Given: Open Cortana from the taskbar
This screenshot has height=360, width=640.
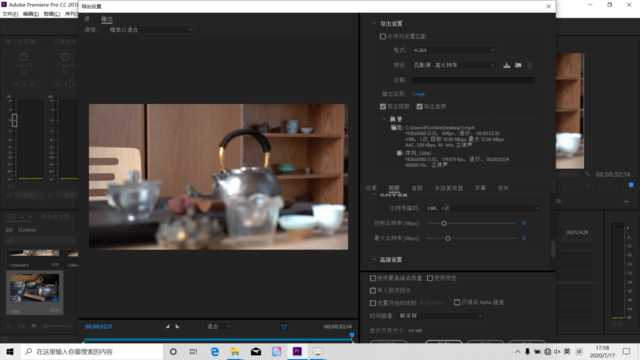Looking at the screenshot, I should click(x=173, y=351).
